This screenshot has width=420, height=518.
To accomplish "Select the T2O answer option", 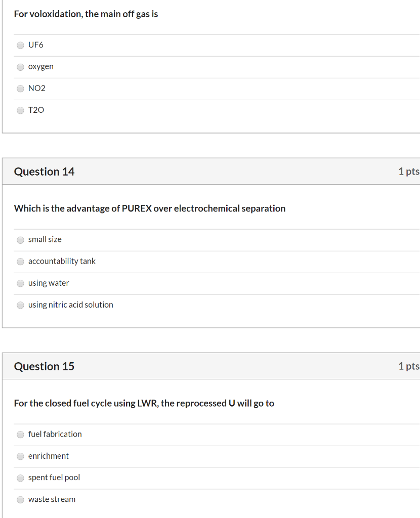I will [20, 110].
